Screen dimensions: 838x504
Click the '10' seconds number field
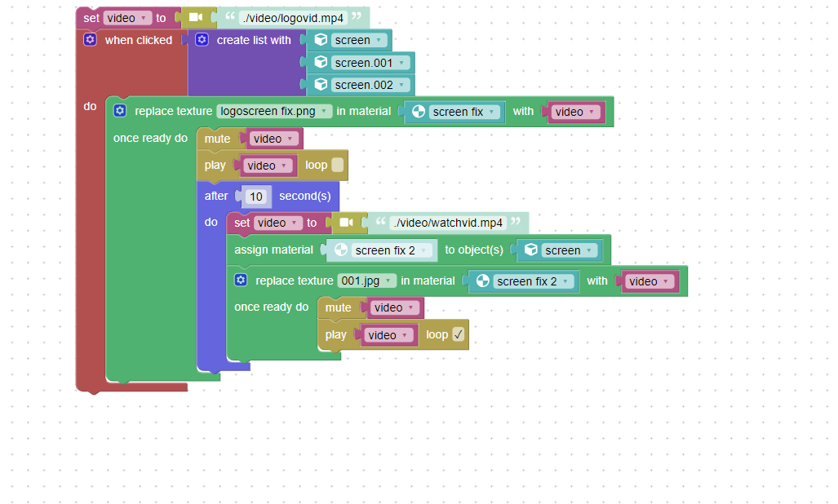click(256, 197)
